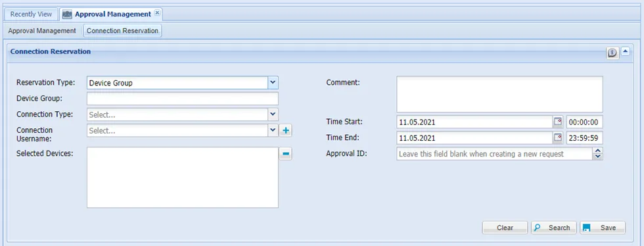Select the Approval Management top tab

coord(111,14)
